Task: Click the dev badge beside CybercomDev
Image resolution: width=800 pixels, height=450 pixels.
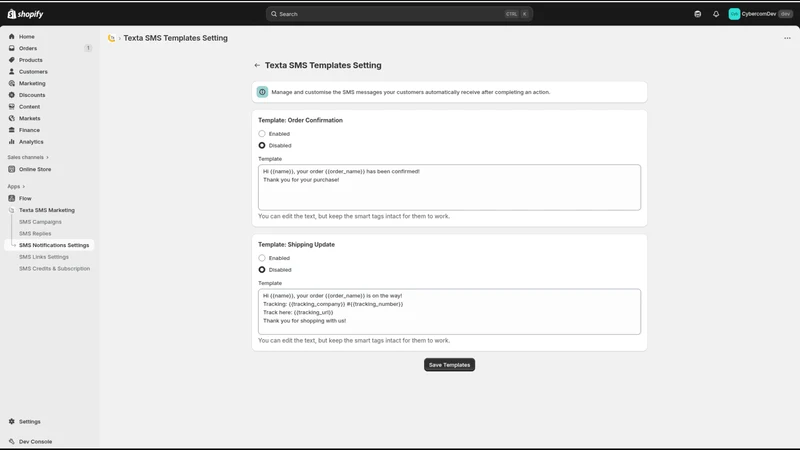Action: 785,14
